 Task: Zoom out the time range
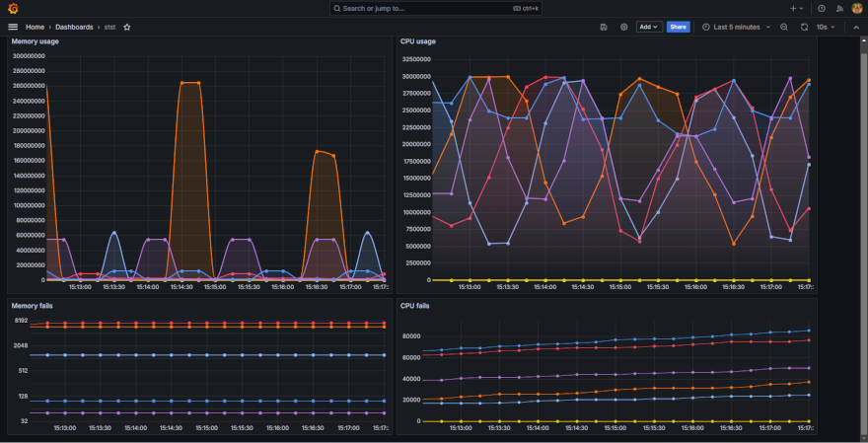pos(784,27)
